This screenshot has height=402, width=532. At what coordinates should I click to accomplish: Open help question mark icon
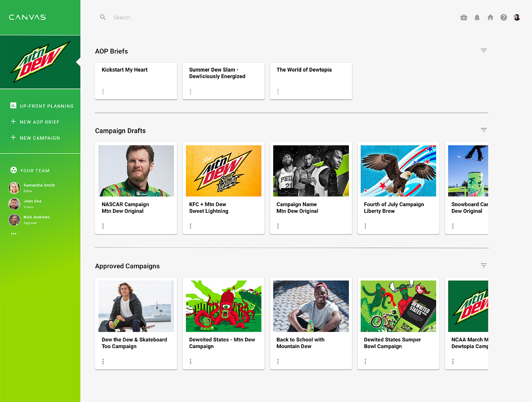pos(503,17)
